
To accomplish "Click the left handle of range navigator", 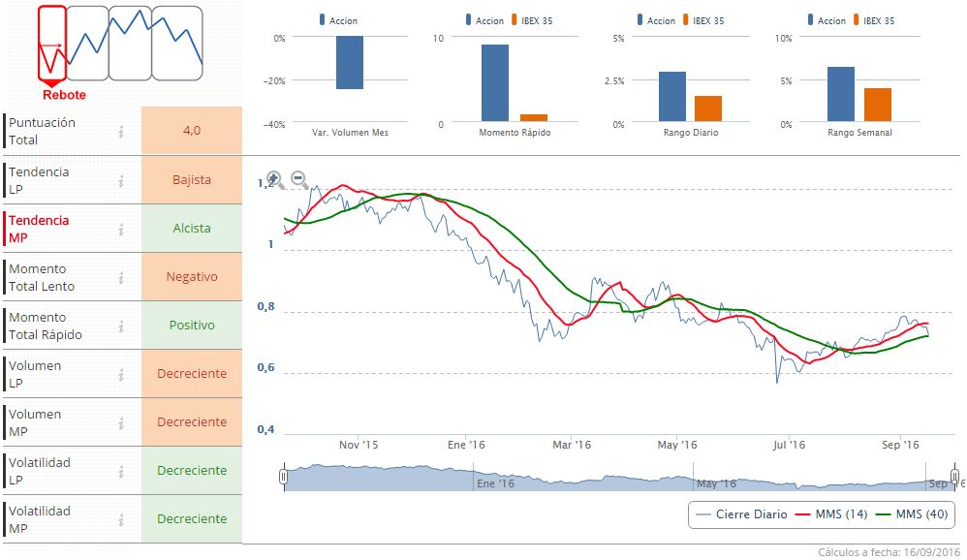I will click(x=284, y=477).
